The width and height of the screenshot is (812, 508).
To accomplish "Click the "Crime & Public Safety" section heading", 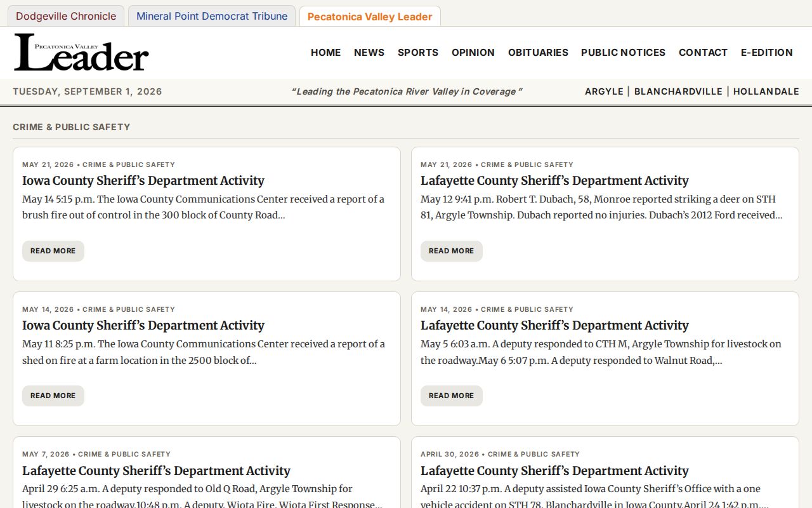I will [x=72, y=127].
